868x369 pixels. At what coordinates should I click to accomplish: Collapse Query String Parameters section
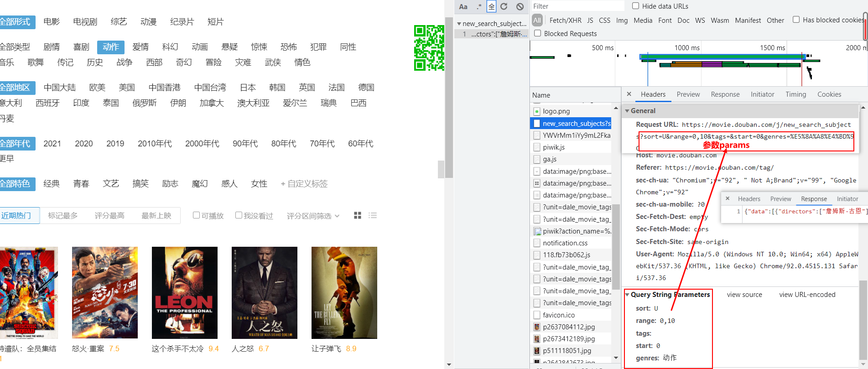coord(627,295)
